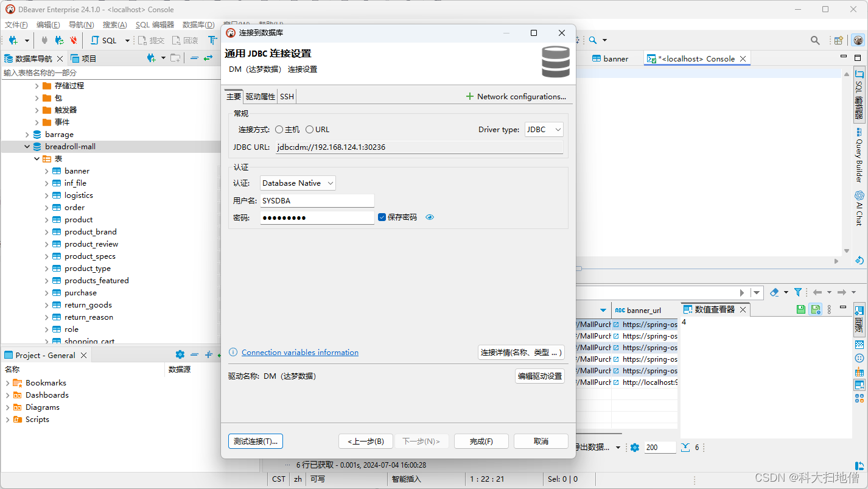Image resolution: width=868 pixels, height=489 pixels.
Task: Click settings gear icon in Project panel
Action: [180, 354]
